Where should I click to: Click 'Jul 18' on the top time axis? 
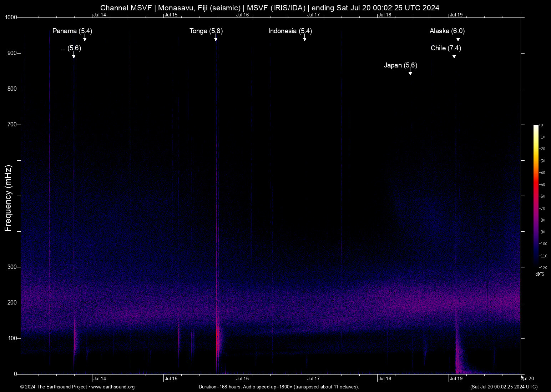(x=385, y=15)
